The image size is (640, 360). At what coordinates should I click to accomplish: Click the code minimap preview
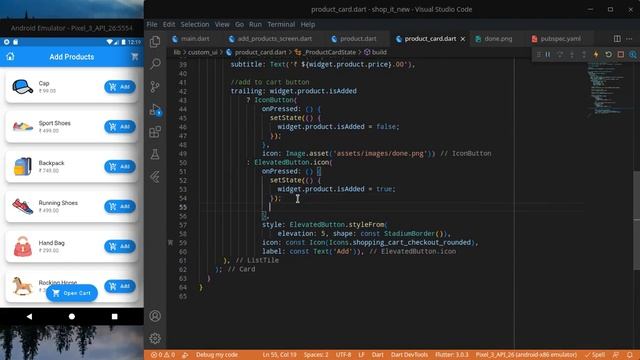pos(606,90)
